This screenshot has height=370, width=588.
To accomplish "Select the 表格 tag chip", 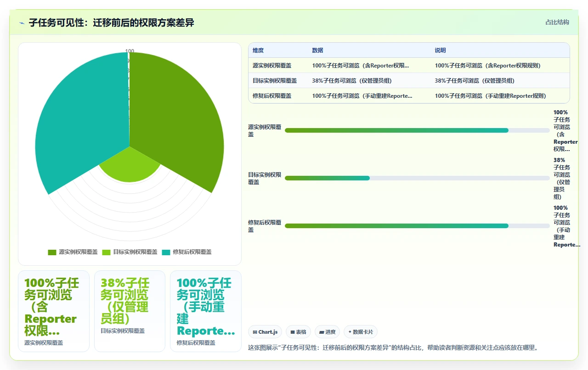I will click(298, 332).
